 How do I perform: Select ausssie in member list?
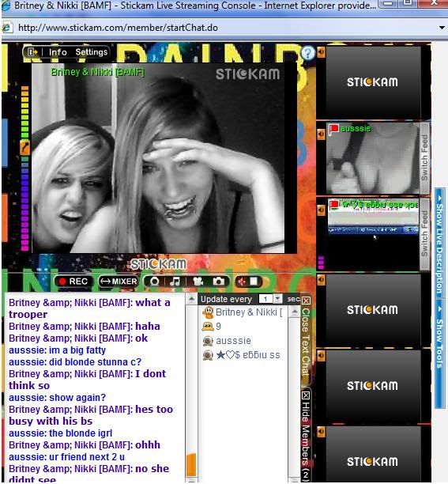point(233,341)
